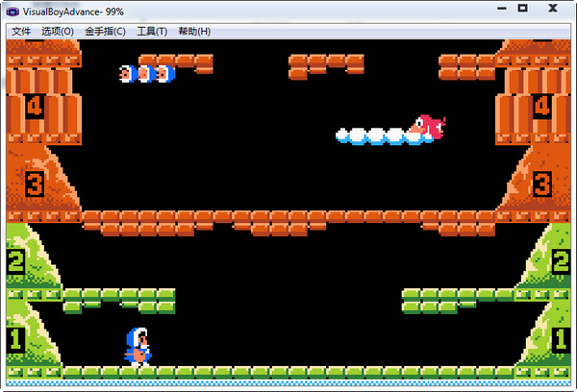
Task: Click the third remaining-lives icon at top left
Action: [164, 73]
